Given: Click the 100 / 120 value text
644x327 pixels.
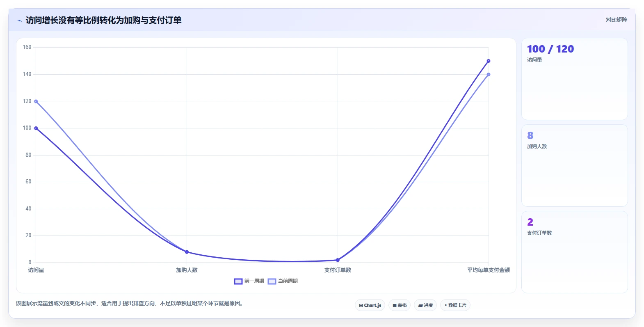Looking at the screenshot, I should click(550, 49).
